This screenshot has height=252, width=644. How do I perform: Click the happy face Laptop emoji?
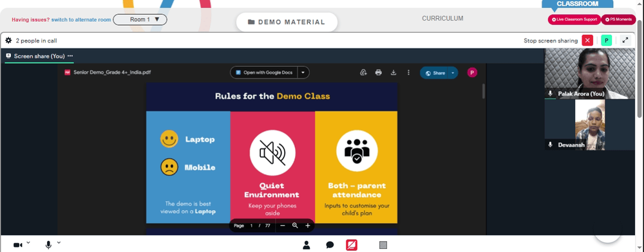click(169, 139)
